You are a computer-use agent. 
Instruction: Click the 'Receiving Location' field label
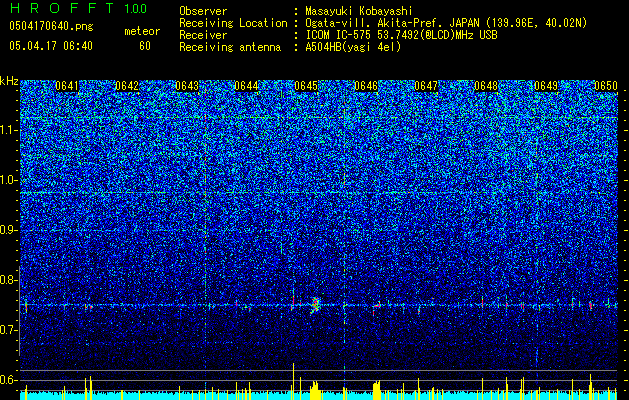click(x=233, y=23)
